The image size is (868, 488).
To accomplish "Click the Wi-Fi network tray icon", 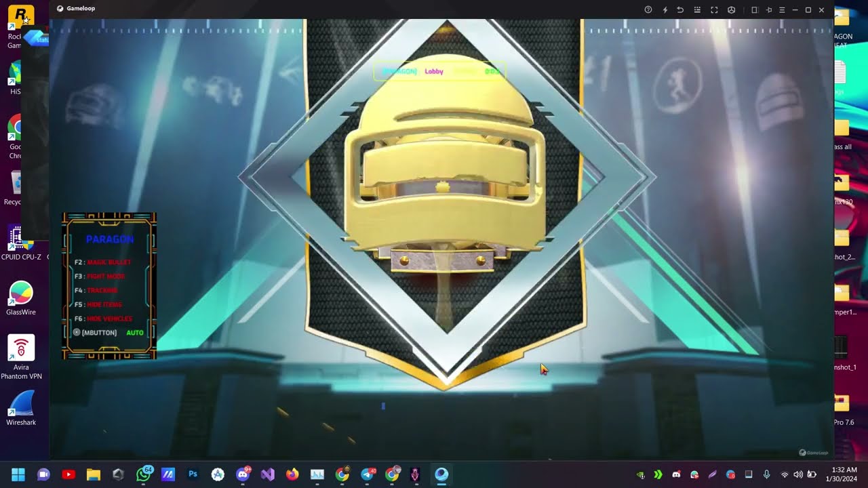I will (x=785, y=474).
